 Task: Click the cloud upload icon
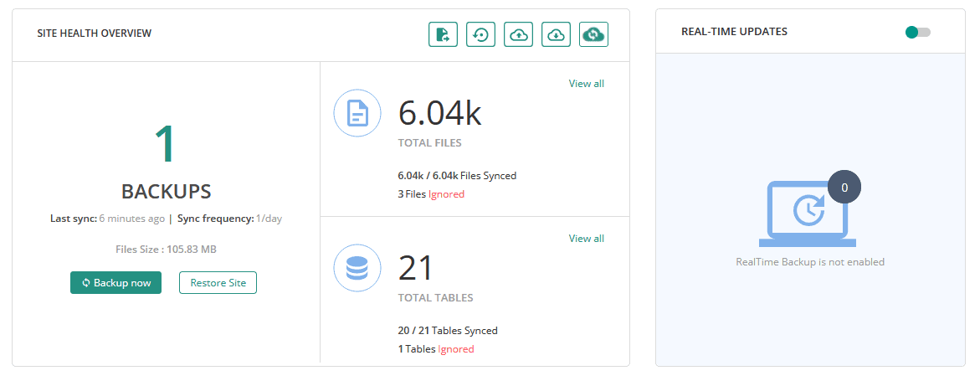coord(518,34)
